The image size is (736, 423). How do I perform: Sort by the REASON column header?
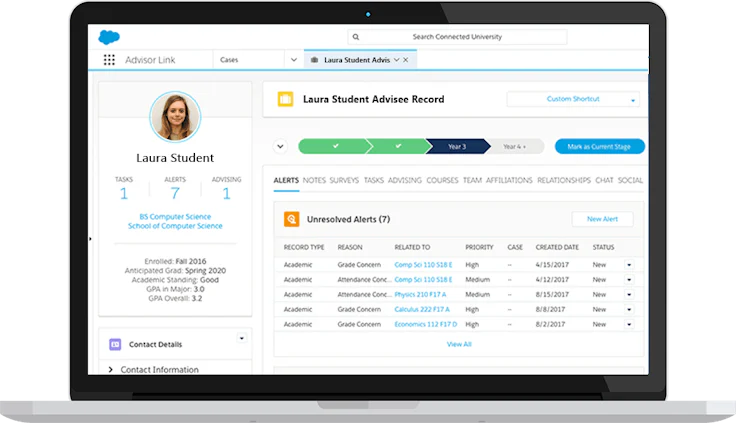pyautogui.click(x=350, y=247)
